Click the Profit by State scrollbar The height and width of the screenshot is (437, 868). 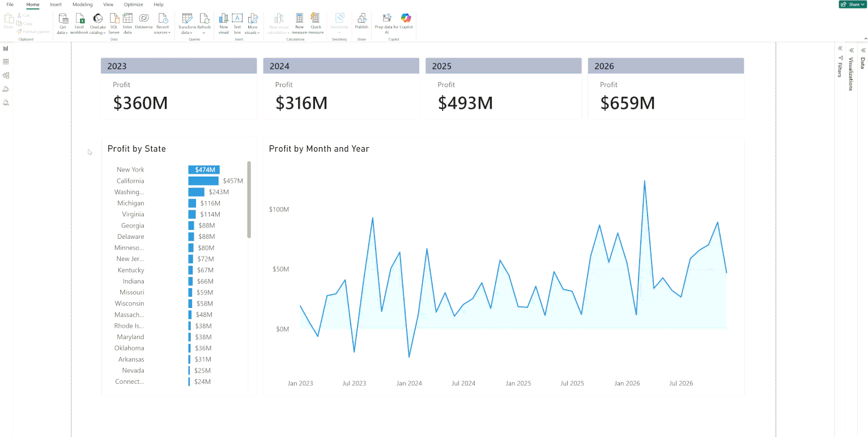(249, 199)
